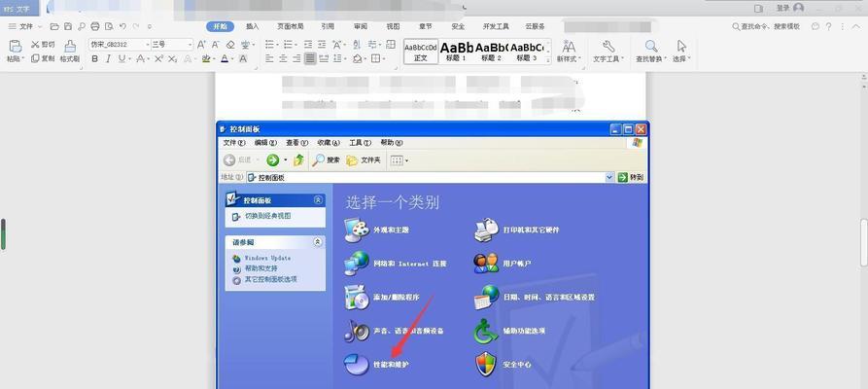Click the superscript X² icon
868x389 pixels.
158,58
